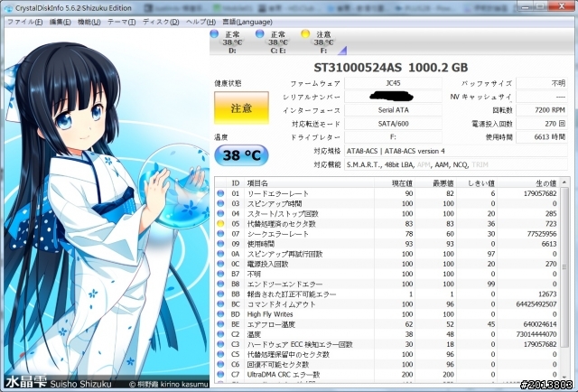Click the status orb for row C5 代替処理保留中のセクタ数
Image resolution: width=578 pixels, height=392 pixels.
pyautogui.click(x=220, y=354)
